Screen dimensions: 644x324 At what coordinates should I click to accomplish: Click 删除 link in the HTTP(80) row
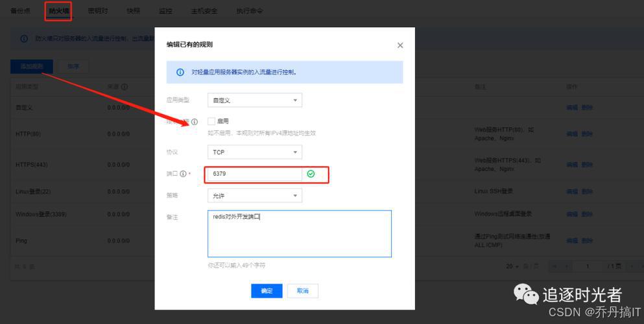[x=587, y=133]
